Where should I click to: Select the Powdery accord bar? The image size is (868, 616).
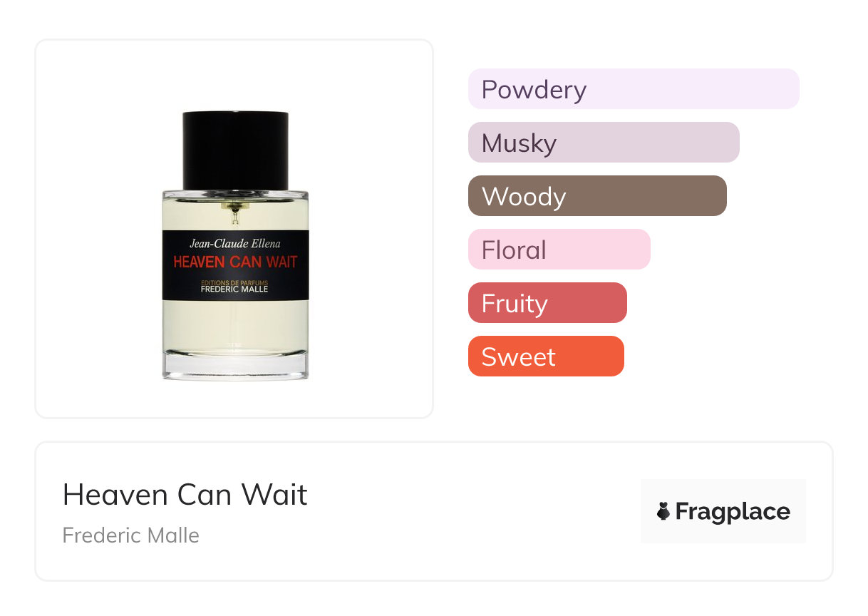point(634,89)
